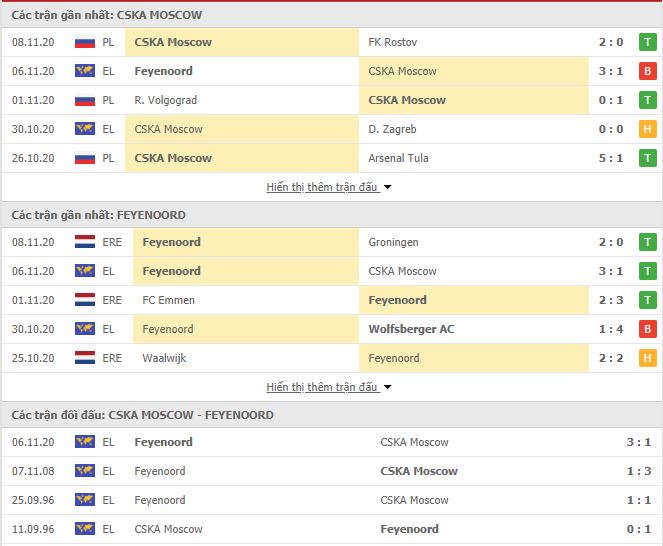The height and width of the screenshot is (546, 663).
Task: Open the Groningen team link
Action: 393,242
